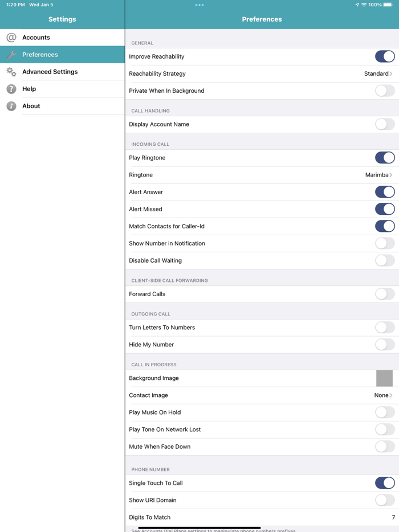The height and width of the screenshot is (532, 399).
Task: Toggle Display Account Name on
Action: click(385, 124)
